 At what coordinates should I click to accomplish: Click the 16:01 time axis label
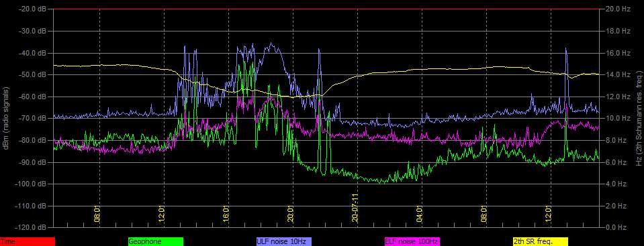click(226, 214)
